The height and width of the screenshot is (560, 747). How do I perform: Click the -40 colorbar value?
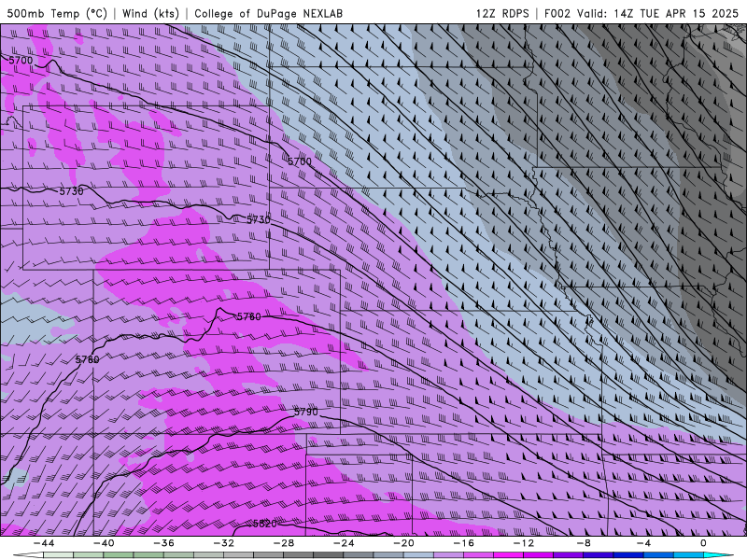104,543
